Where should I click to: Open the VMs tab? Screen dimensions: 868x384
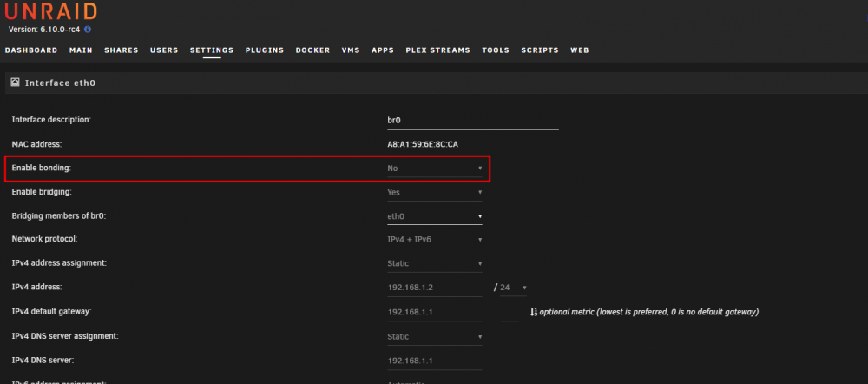pyautogui.click(x=351, y=50)
